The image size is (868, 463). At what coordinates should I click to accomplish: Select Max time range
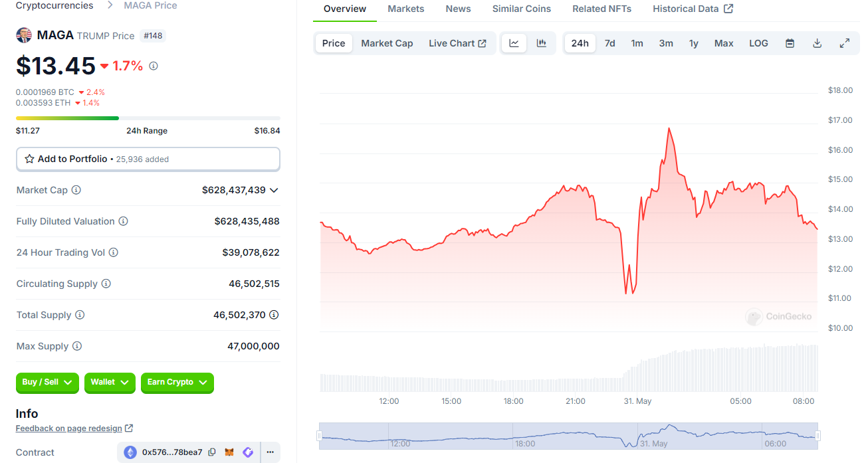724,43
